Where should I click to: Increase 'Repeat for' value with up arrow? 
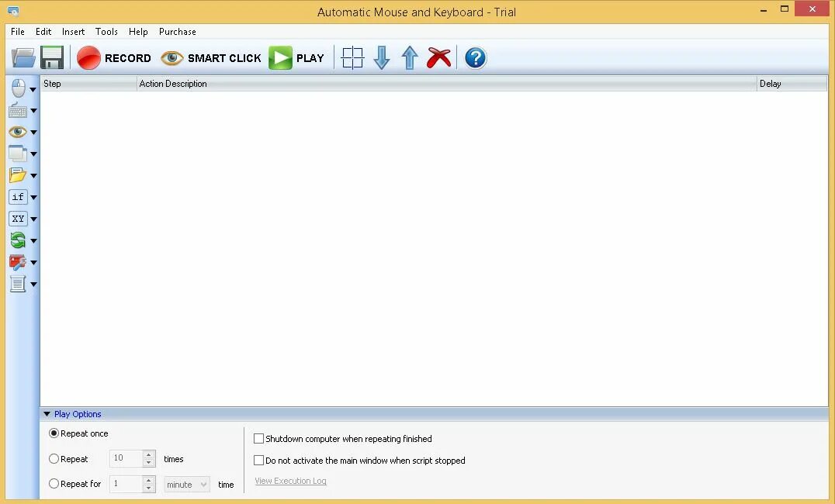pos(149,480)
